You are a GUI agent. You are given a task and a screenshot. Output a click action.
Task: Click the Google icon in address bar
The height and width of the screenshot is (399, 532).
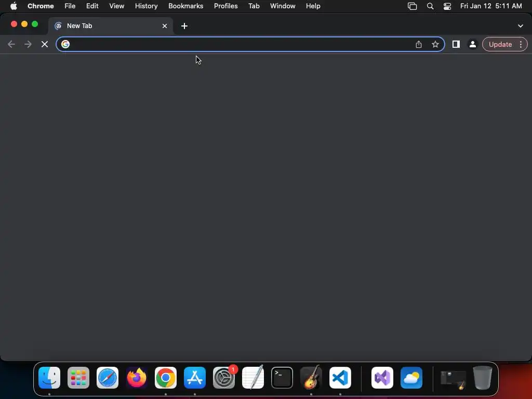click(x=65, y=45)
